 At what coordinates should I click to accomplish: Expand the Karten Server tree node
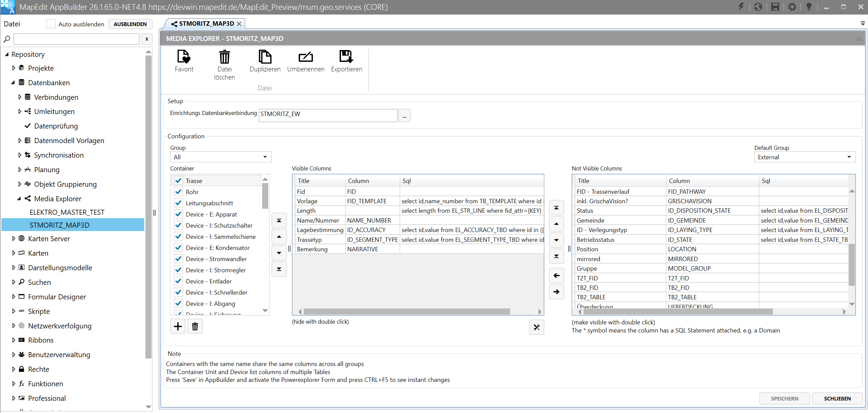14,238
